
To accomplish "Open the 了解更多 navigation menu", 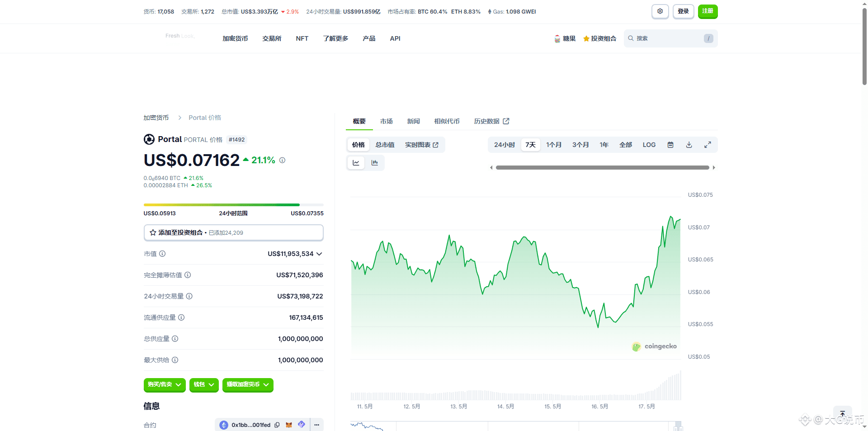I will pyautogui.click(x=335, y=38).
